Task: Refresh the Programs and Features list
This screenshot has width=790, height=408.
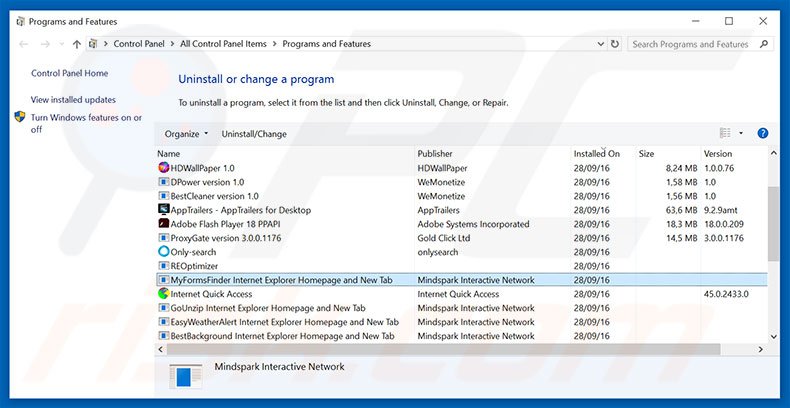Action: coord(615,44)
